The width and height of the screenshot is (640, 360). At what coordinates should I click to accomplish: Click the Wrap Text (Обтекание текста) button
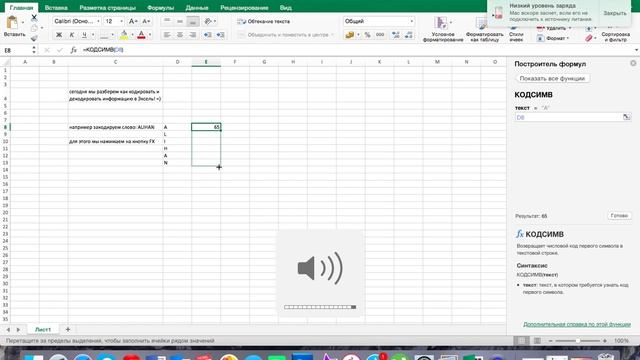click(x=264, y=21)
